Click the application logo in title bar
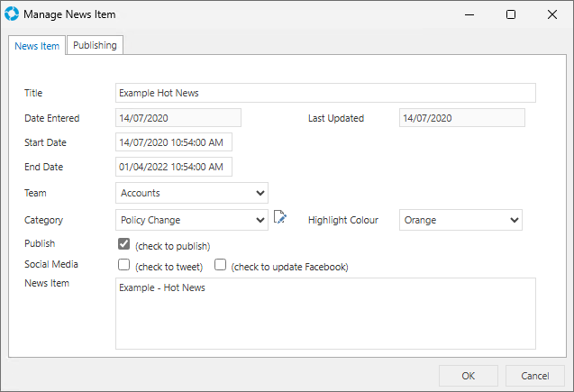 pos(12,14)
